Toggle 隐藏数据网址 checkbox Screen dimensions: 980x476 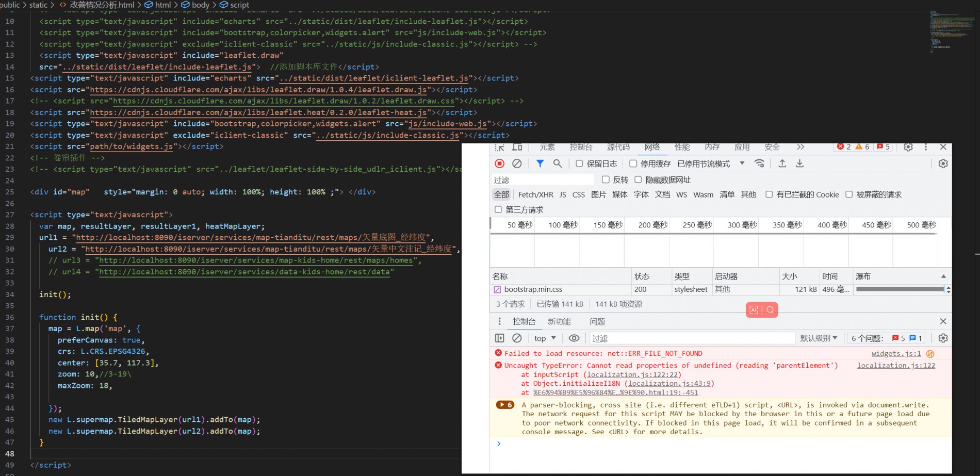638,179
